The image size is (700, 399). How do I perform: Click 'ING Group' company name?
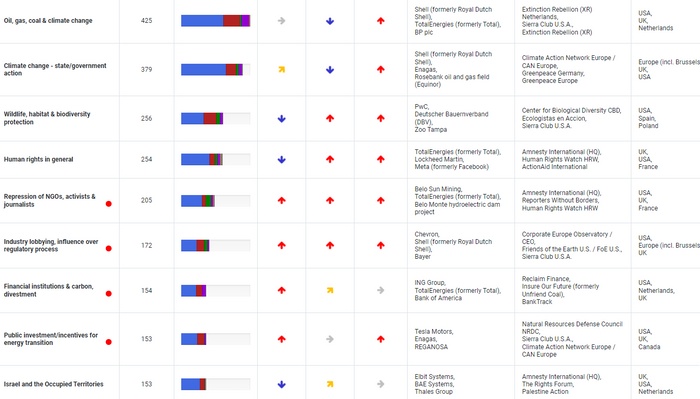[430, 283]
